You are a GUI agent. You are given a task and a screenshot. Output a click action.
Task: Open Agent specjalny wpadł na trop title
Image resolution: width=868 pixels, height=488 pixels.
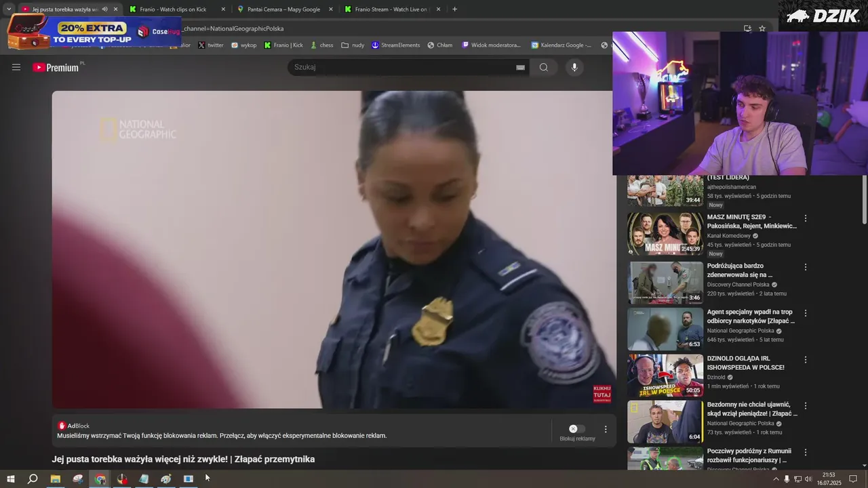[x=751, y=316]
